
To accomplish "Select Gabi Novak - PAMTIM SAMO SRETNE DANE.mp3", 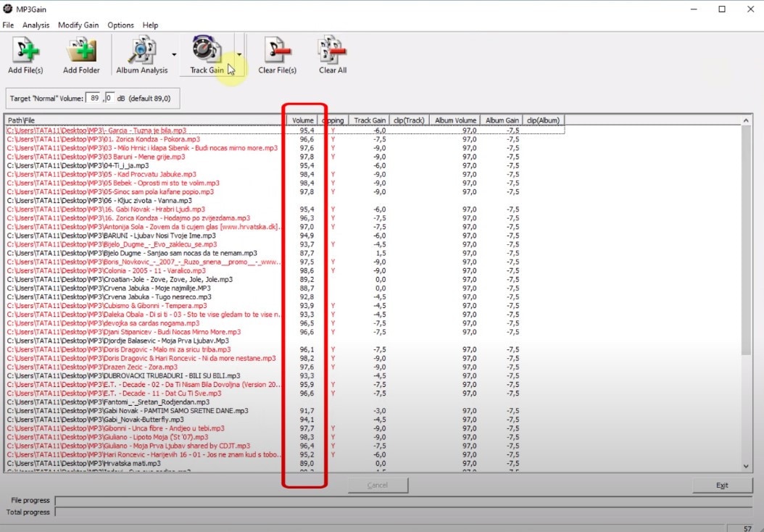I will 285,411.
